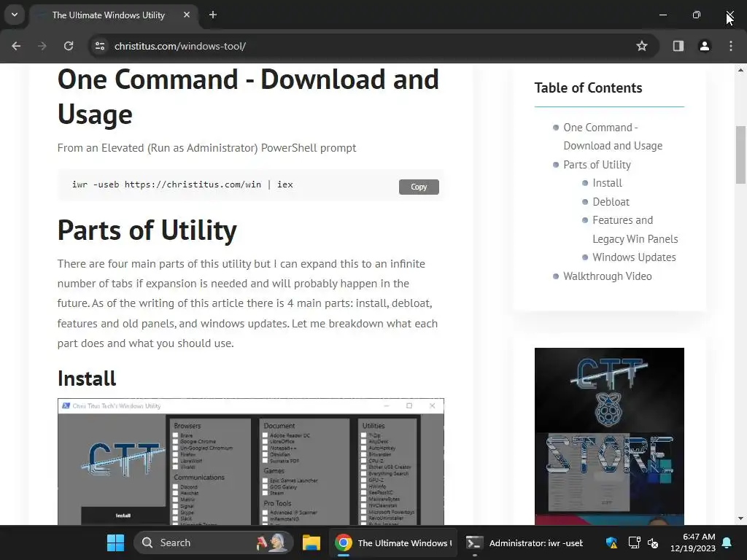Go to Install in Table of Contents
The height and width of the screenshot is (560, 747).
[607, 183]
